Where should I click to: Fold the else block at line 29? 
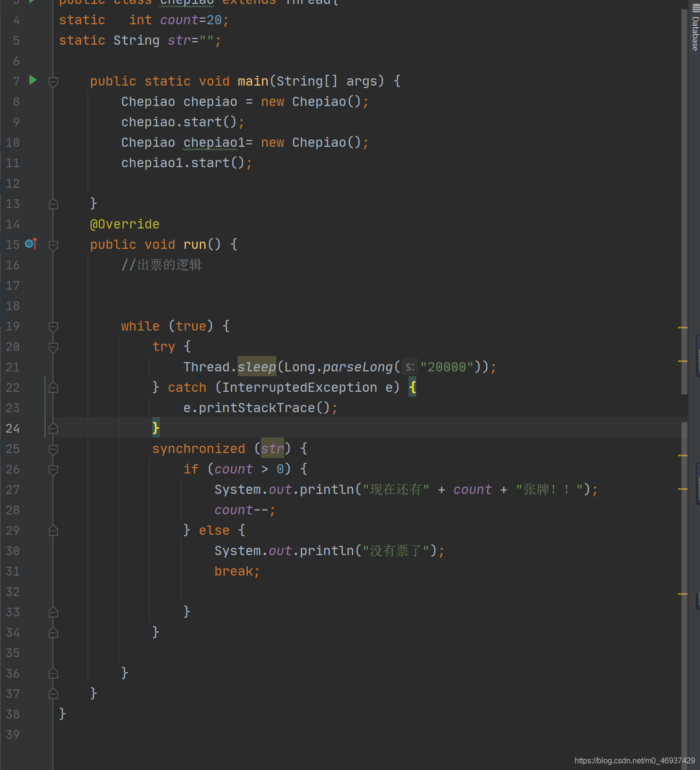coord(53,530)
